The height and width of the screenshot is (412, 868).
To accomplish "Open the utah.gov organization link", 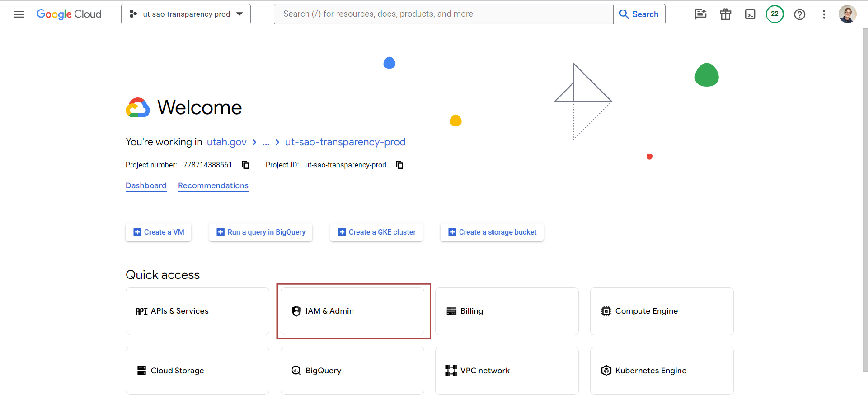I will pos(227,142).
